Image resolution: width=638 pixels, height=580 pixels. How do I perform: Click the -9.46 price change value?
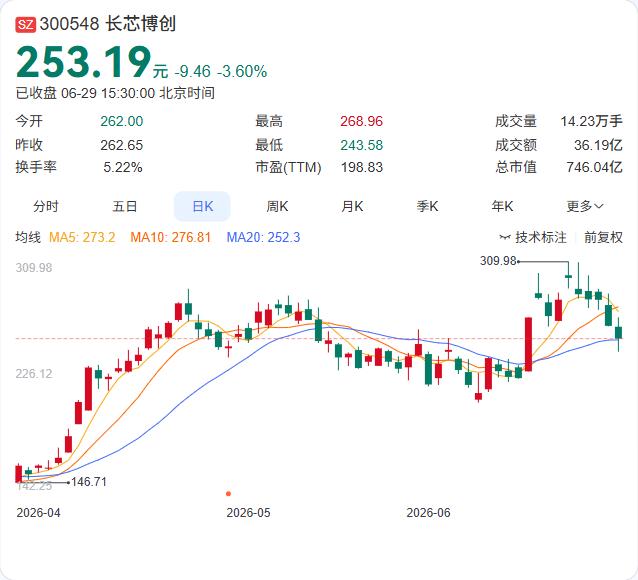[x=192, y=72]
